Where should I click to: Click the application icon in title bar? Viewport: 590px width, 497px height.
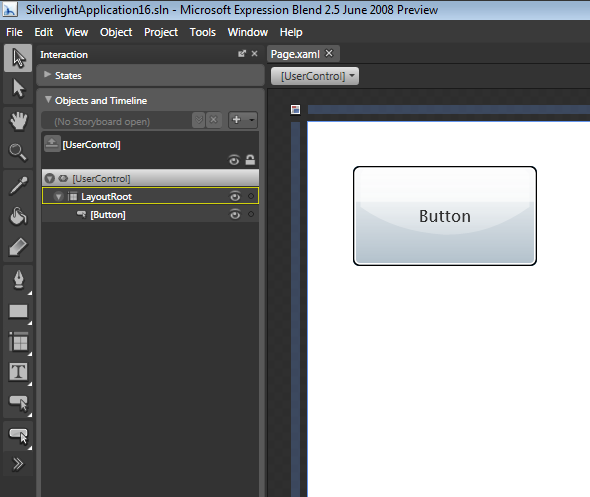(x=10, y=9)
